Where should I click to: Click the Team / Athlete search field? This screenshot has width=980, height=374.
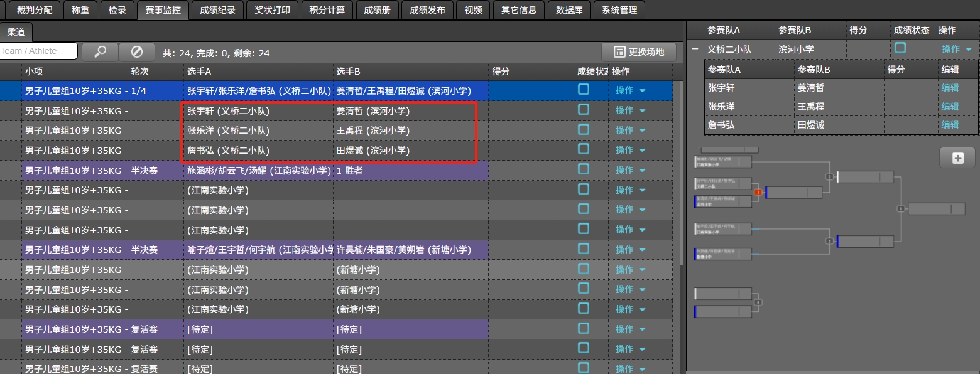coord(38,51)
